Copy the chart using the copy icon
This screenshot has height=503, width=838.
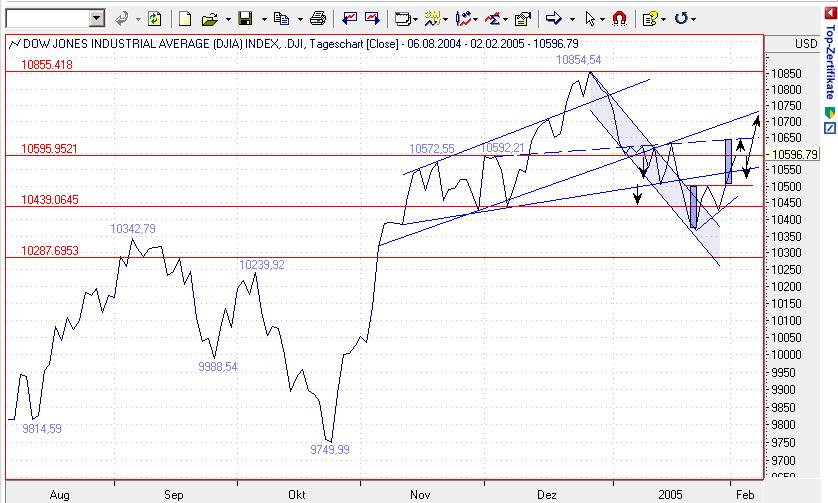(282, 19)
